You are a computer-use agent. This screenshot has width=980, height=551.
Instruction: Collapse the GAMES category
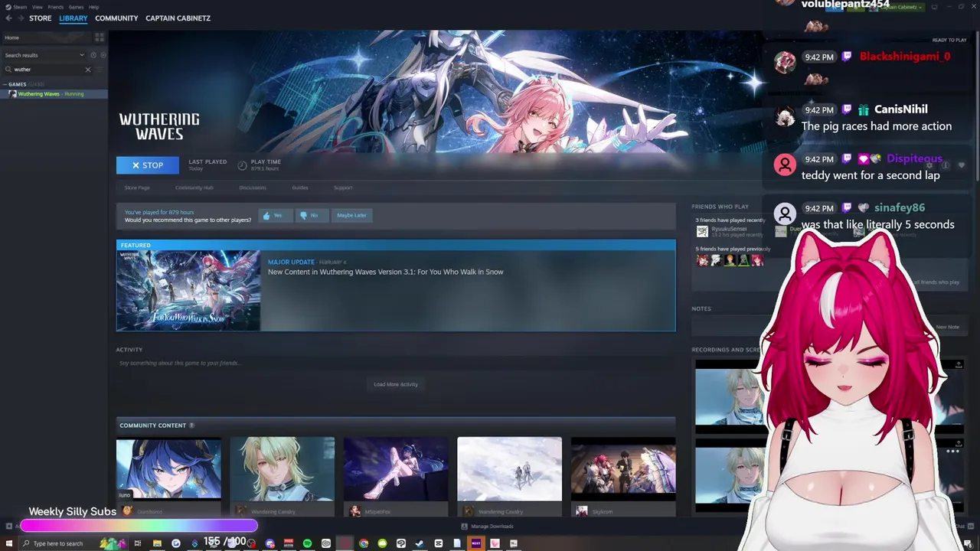pyautogui.click(x=5, y=84)
